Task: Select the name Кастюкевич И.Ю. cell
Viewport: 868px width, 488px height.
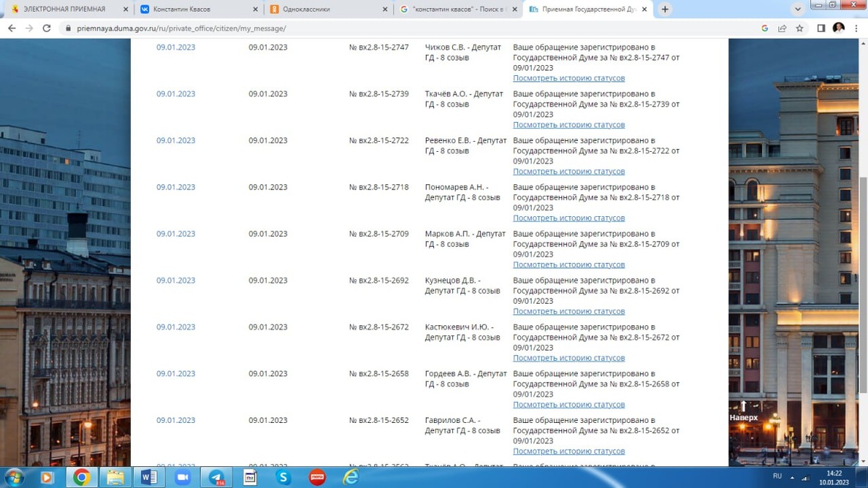Action: point(463,332)
